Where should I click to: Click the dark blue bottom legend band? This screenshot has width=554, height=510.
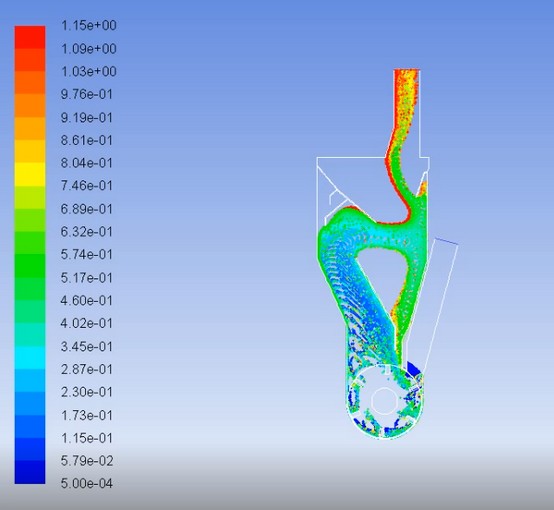(x=30, y=472)
